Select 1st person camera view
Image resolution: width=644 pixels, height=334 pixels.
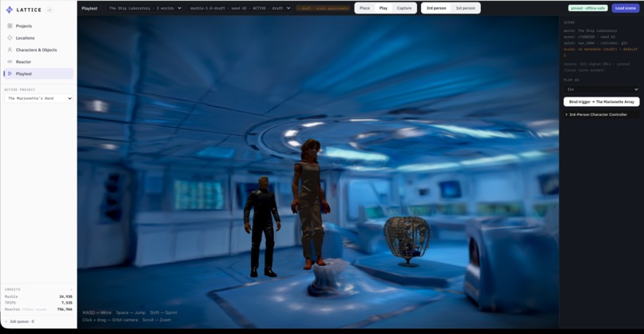[x=465, y=8]
